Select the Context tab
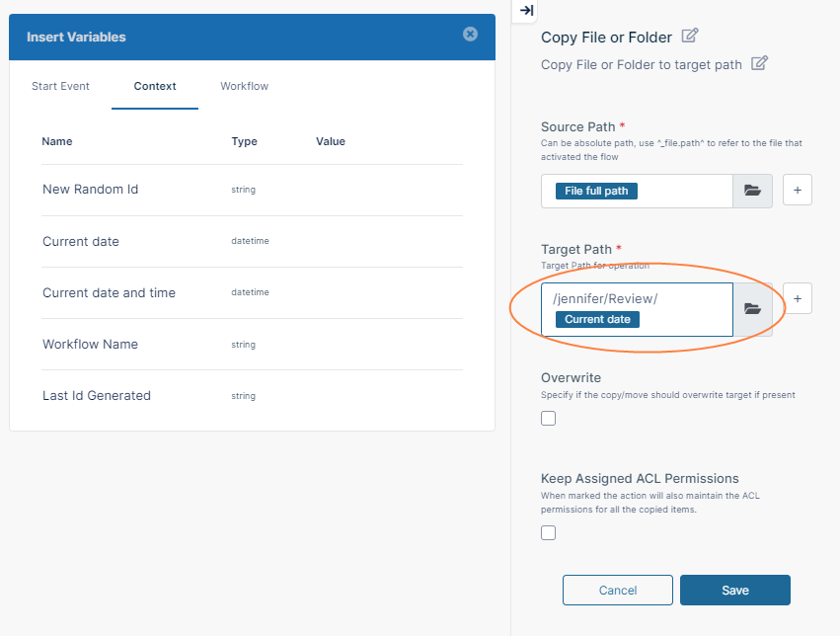Viewport: 840px width, 636px height. click(x=155, y=86)
